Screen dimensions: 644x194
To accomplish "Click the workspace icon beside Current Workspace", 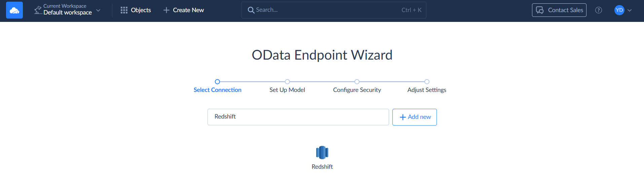I will (38, 10).
